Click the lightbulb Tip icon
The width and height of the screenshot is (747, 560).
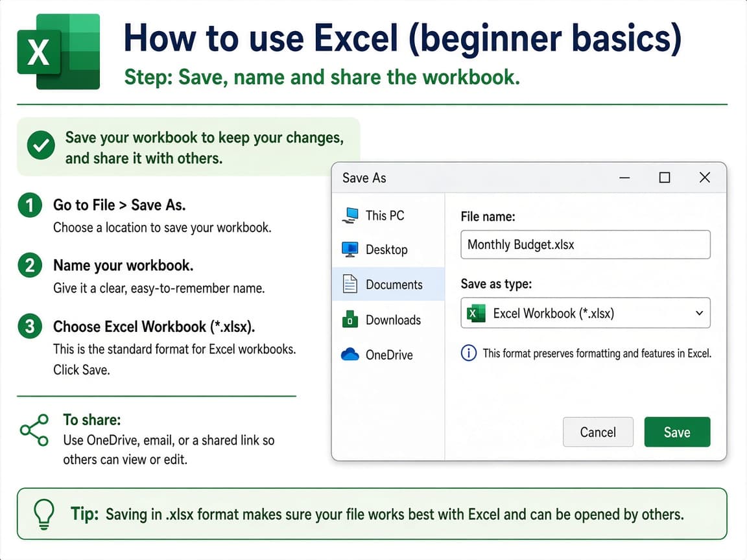[44, 514]
